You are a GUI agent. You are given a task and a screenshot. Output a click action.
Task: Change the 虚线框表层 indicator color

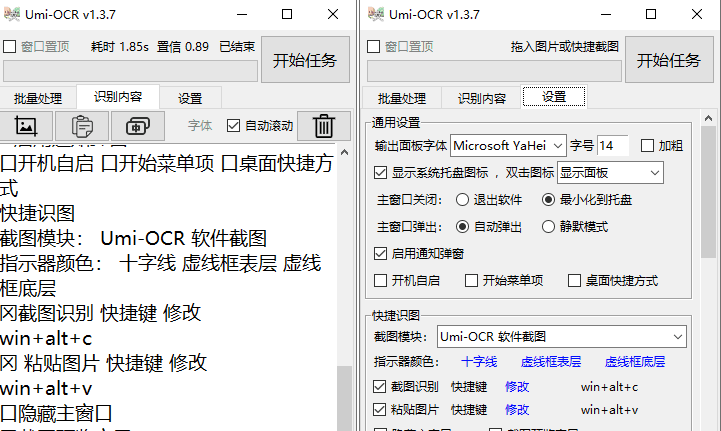[551, 362]
